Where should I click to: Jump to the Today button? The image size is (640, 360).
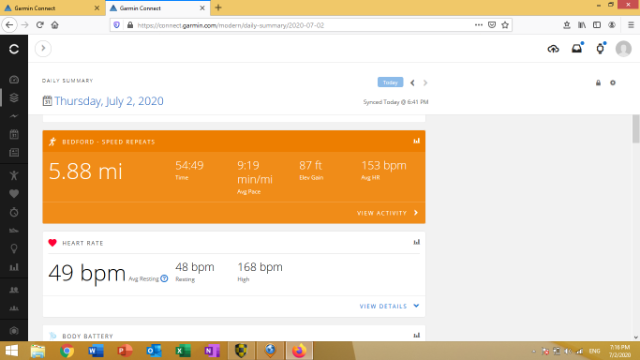(x=390, y=82)
